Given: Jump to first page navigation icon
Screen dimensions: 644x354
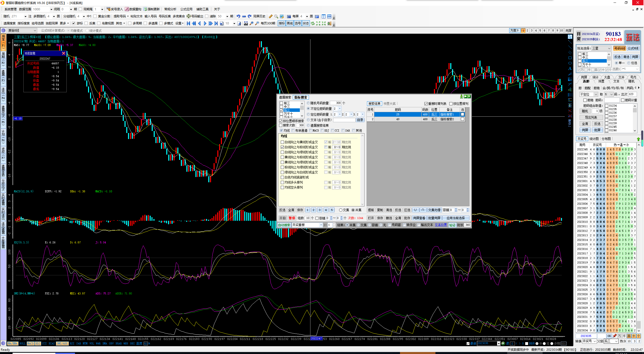Looking at the screenshot, I should pos(188,23).
